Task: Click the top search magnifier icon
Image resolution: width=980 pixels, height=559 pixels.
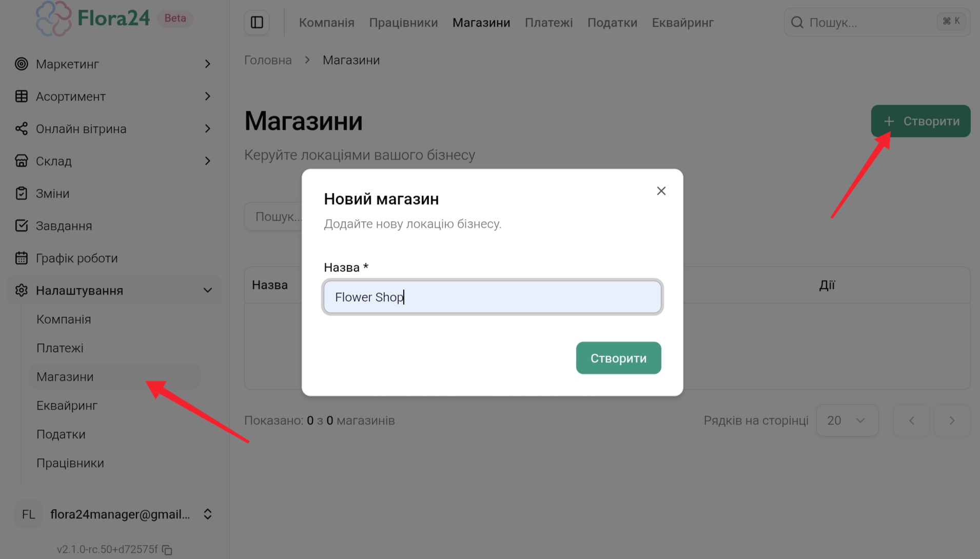Action: (x=797, y=23)
